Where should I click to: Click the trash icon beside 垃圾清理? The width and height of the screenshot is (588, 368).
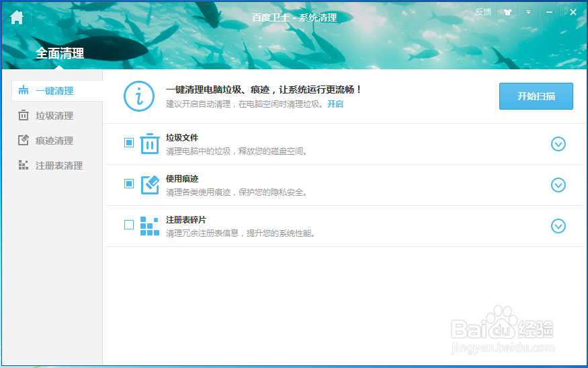(x=24, y=115)
